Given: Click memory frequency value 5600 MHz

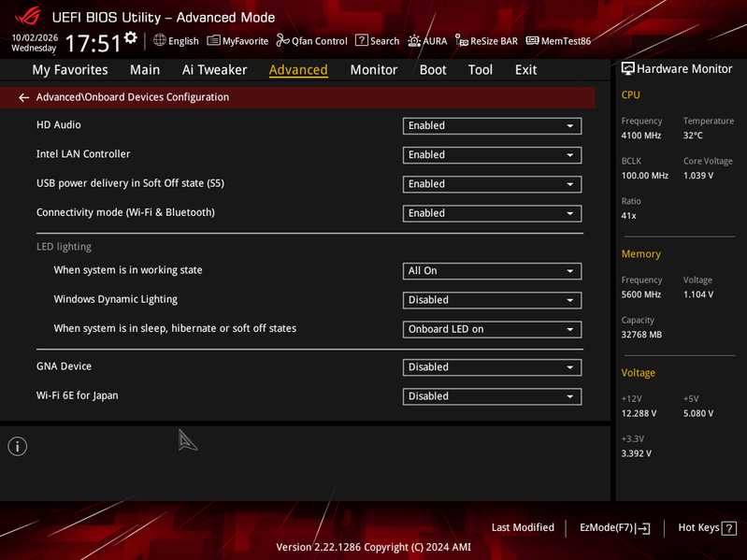Looking at the screenshot, I should (640, 294).
